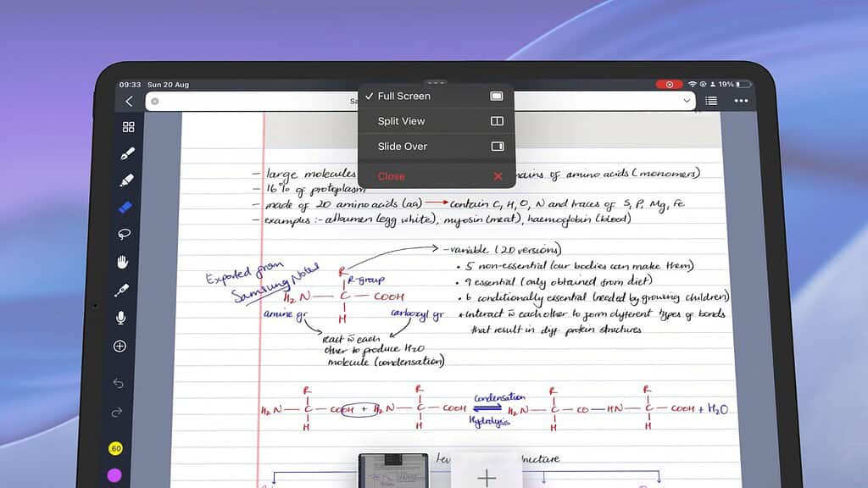The height and width of the screenshot is (488, 868).
Task: Tap the Wi-Fi status icon
Action: (x=692, y=84)
